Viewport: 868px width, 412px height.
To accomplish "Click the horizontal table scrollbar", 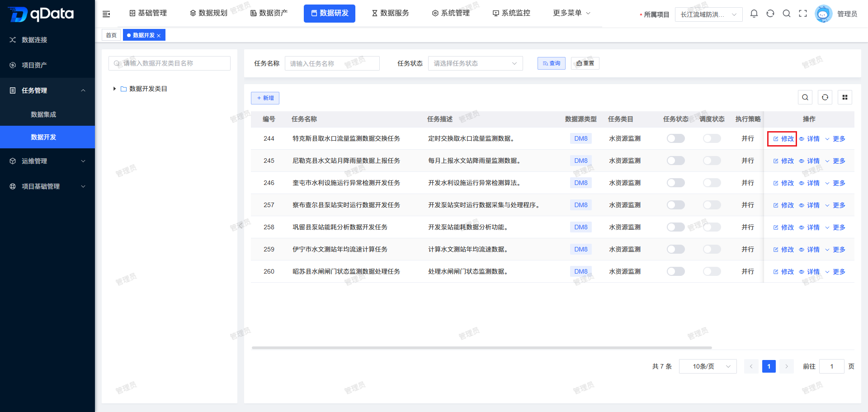I will pyautogui.click(x=482, y=348).
